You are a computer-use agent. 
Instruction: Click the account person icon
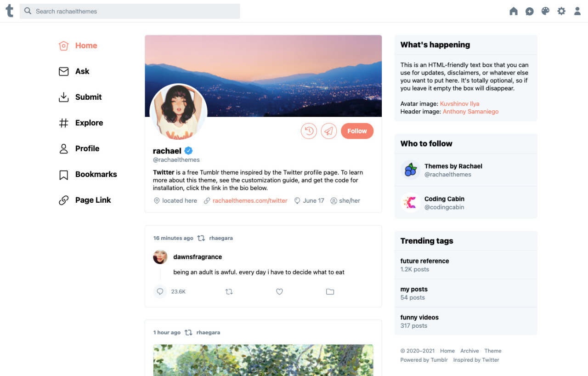(x=577, y=11)
